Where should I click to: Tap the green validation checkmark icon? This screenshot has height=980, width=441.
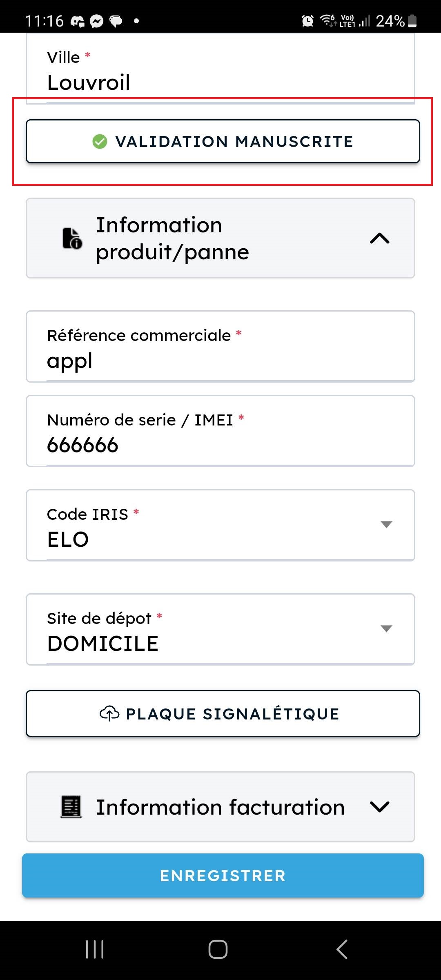point(100,142)
